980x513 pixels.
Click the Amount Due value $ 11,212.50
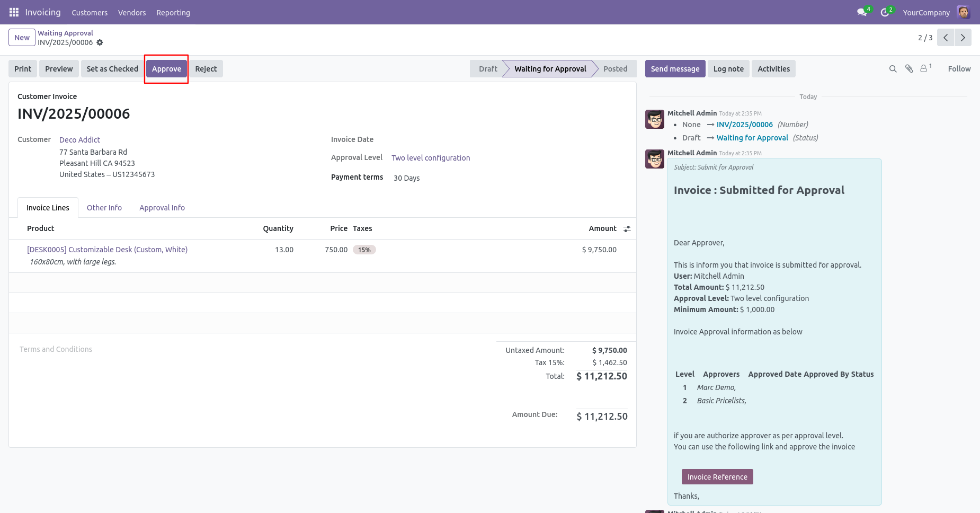pyautogui.click(x=602, y=417)
